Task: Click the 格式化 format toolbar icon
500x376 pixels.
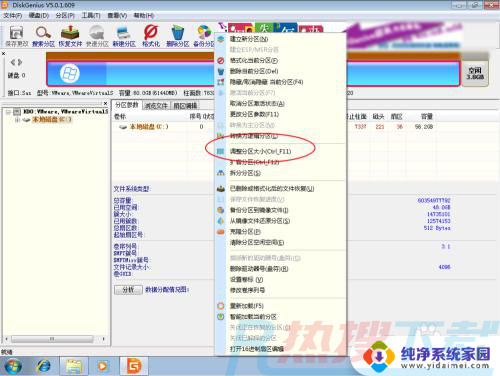Action: (151, 33)
